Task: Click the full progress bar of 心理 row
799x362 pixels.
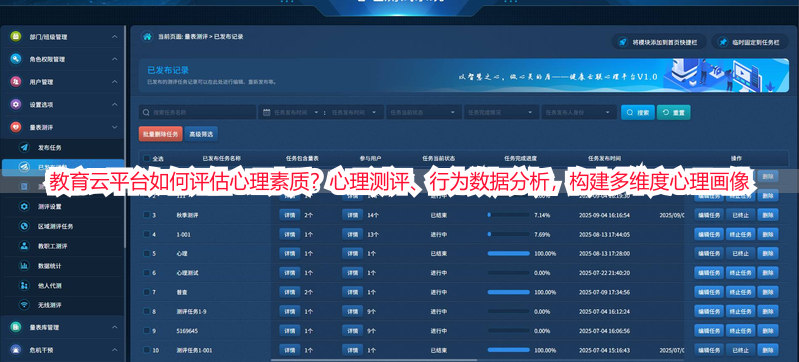Action: pos(508,253)
